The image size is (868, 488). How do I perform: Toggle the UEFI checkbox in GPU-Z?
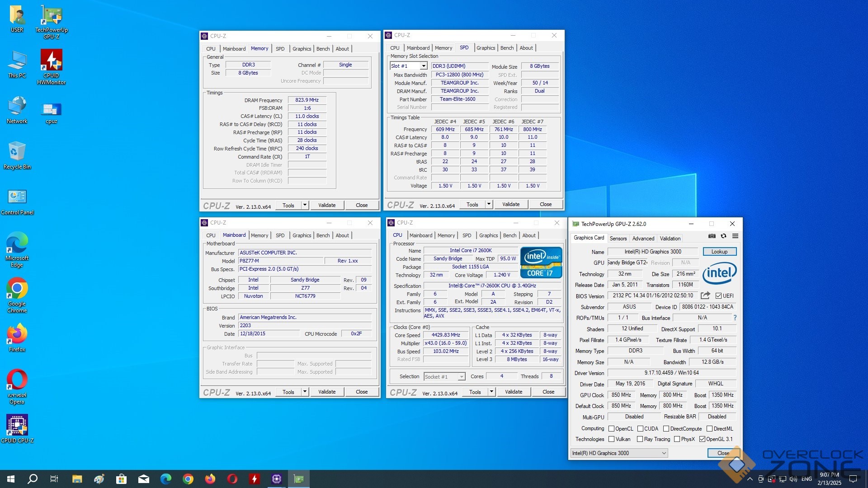click(718, 296)
